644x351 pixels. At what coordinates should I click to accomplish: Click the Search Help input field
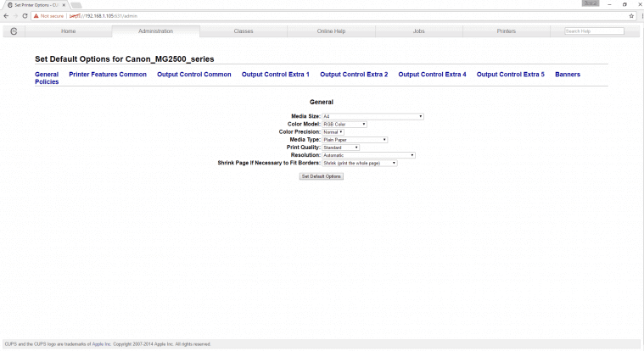click(594, 31)
